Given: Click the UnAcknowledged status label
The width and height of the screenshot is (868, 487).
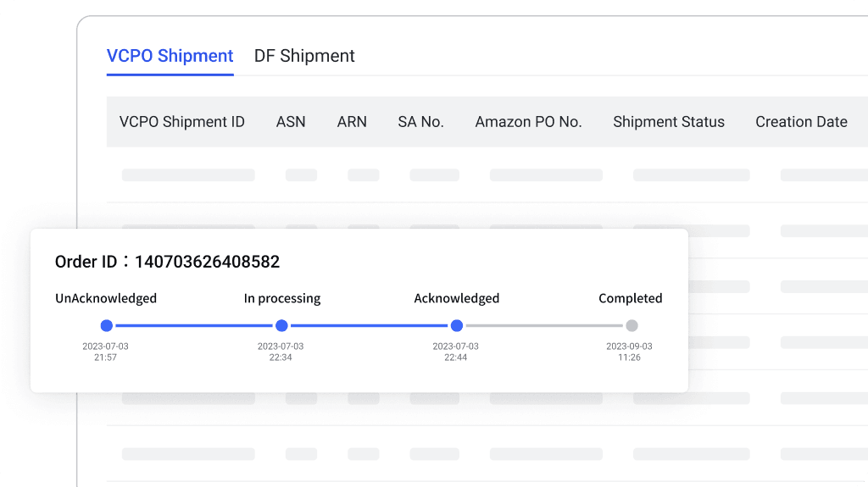Looking at the screenshot, I should (106, 298).
